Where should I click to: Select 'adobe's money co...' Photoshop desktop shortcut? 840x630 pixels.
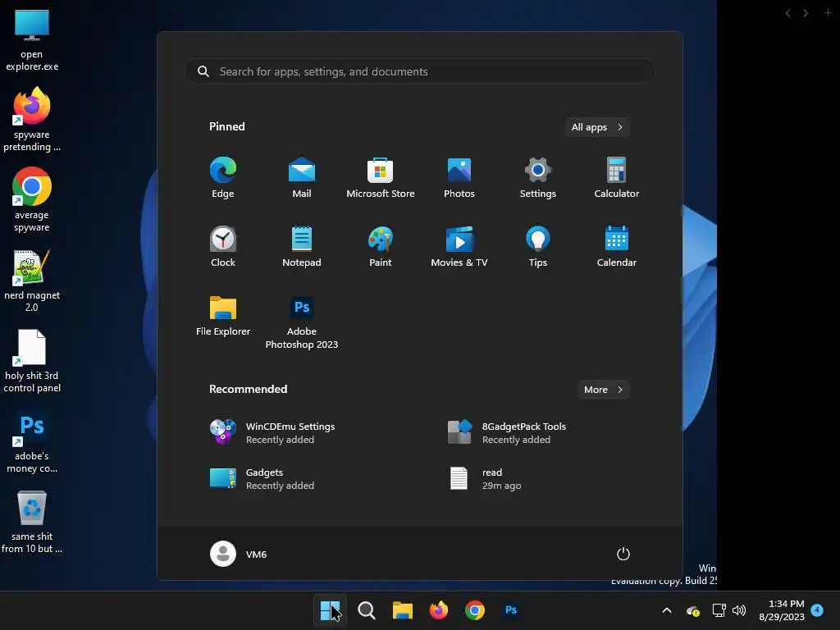[32, 441]
